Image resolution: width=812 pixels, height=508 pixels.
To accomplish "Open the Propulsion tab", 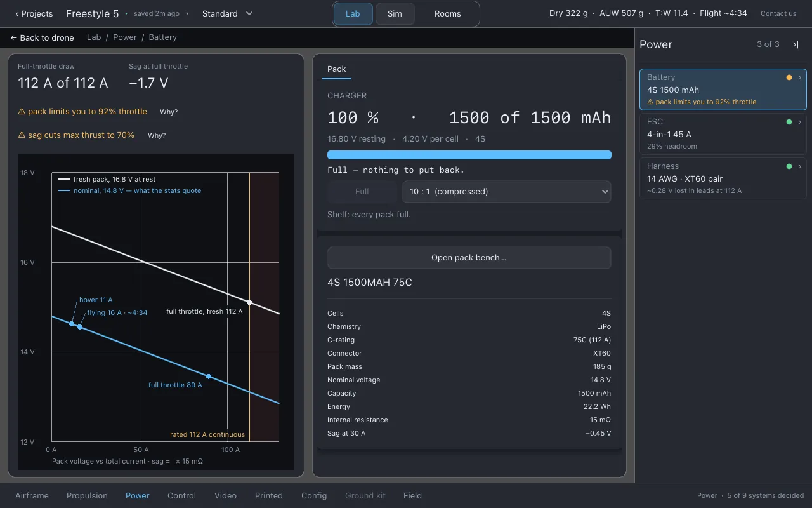I will point(87,496).
